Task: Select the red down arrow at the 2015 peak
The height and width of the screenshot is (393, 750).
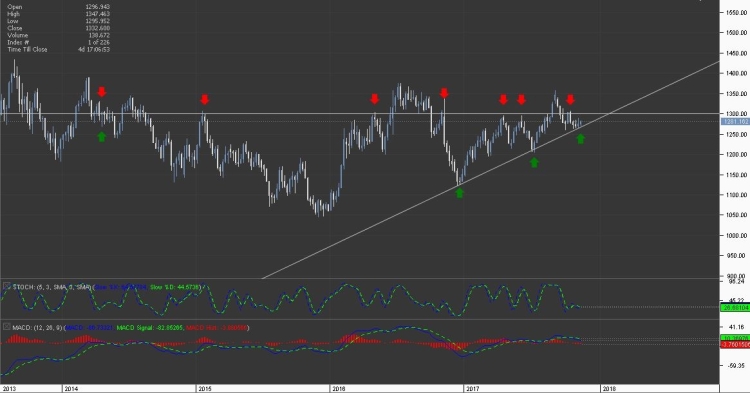Action: [x=205, y=99]
